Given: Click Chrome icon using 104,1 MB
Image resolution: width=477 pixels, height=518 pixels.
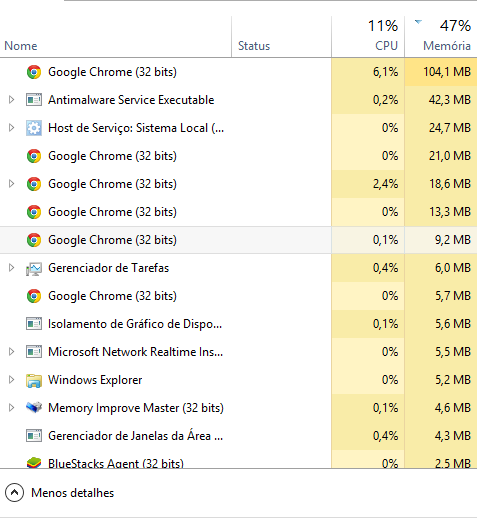Looking at the screenshot, I should click(x=34, y=72).
